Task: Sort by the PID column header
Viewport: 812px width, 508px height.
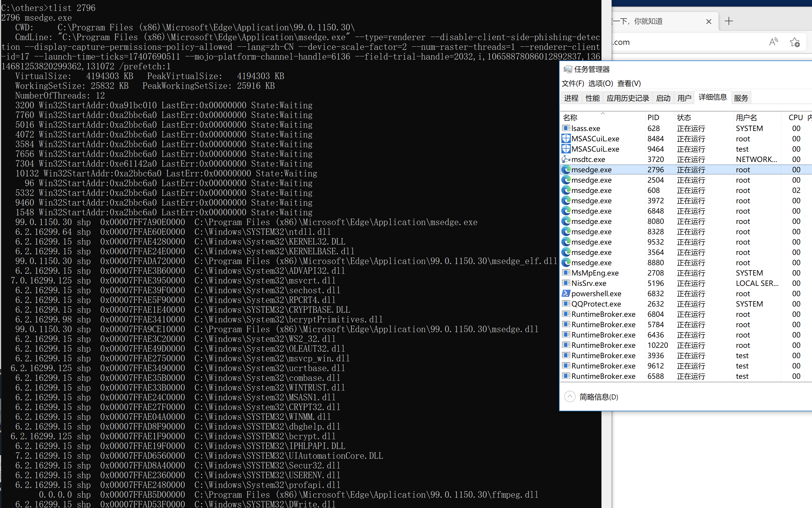Action: point(653,118)
